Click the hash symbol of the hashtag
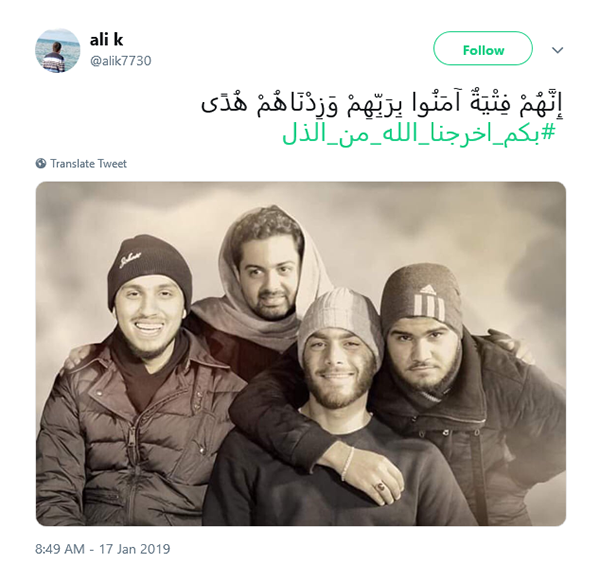Viewport: 600px width, 564px height. click(547, 133)
